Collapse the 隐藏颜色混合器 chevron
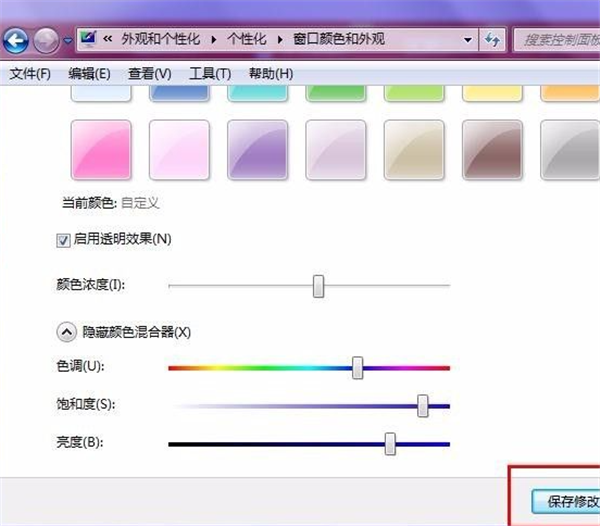This screenshot has height=526, width=600. pos(67,331)
